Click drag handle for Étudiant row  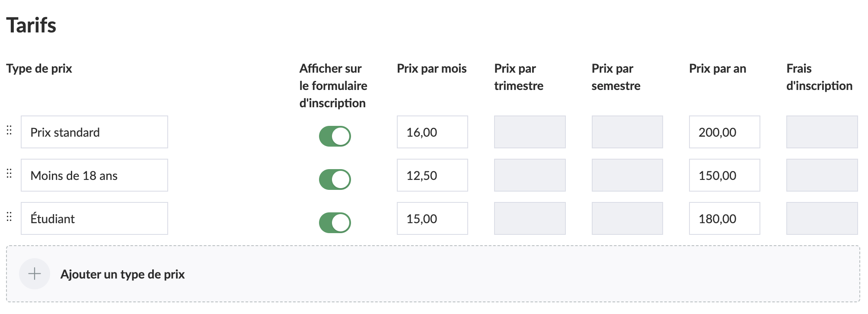click(x=9, y=217)
